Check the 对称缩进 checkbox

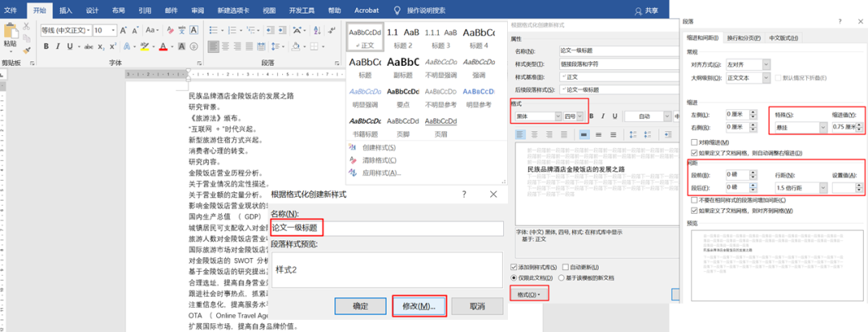(x=694, y=143)
